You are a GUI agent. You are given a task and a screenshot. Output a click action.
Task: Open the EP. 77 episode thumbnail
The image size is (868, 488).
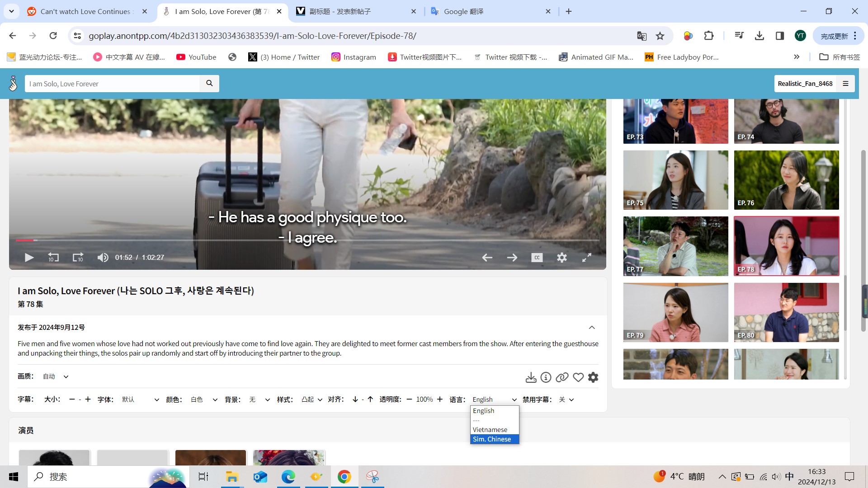pos(675,246)
